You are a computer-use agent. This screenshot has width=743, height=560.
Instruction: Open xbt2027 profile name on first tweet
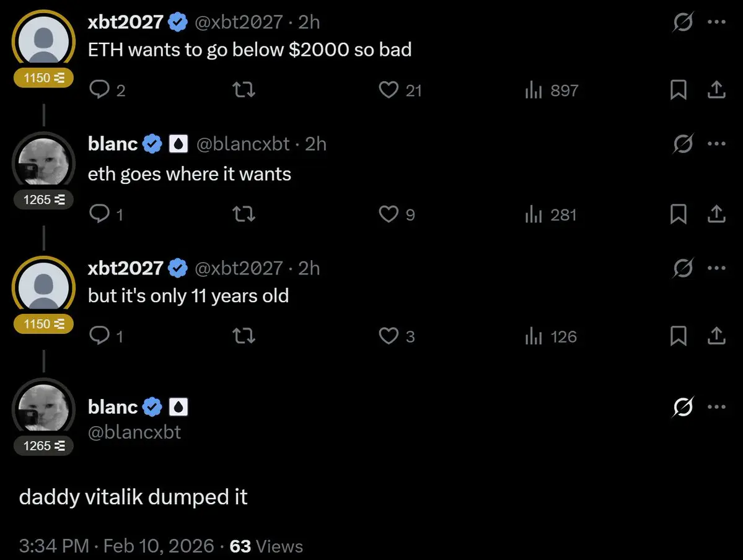coord(126,22)
